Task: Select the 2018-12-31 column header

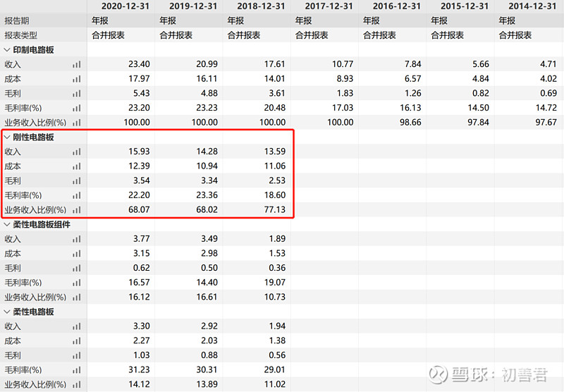Action: pos(261,6)
